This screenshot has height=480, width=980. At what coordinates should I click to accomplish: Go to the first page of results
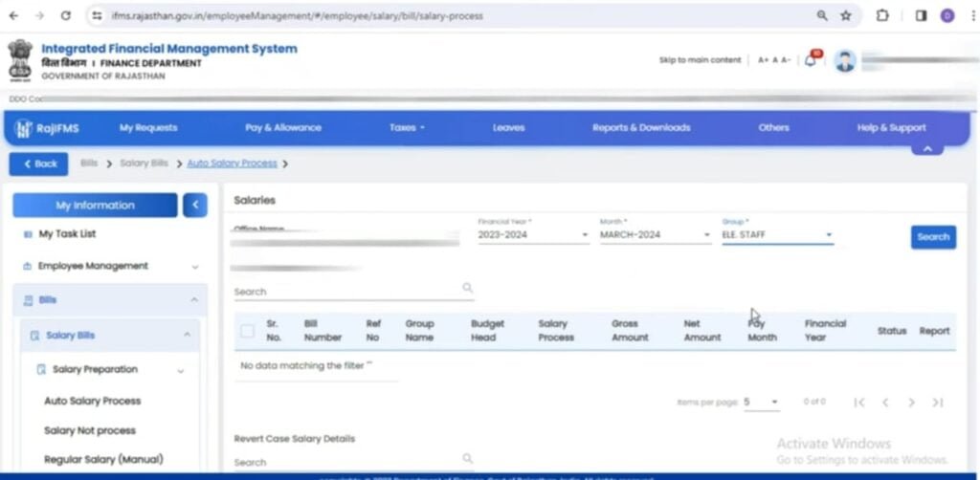point(859,402)
